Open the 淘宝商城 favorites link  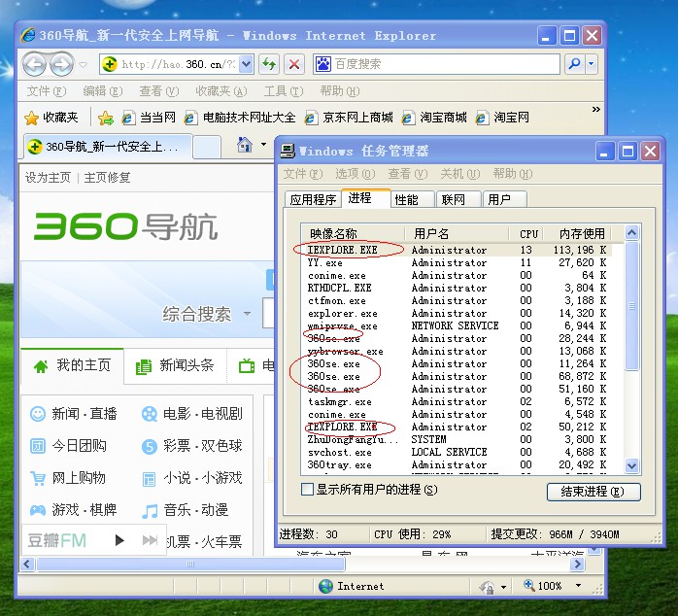coord(435,118)
